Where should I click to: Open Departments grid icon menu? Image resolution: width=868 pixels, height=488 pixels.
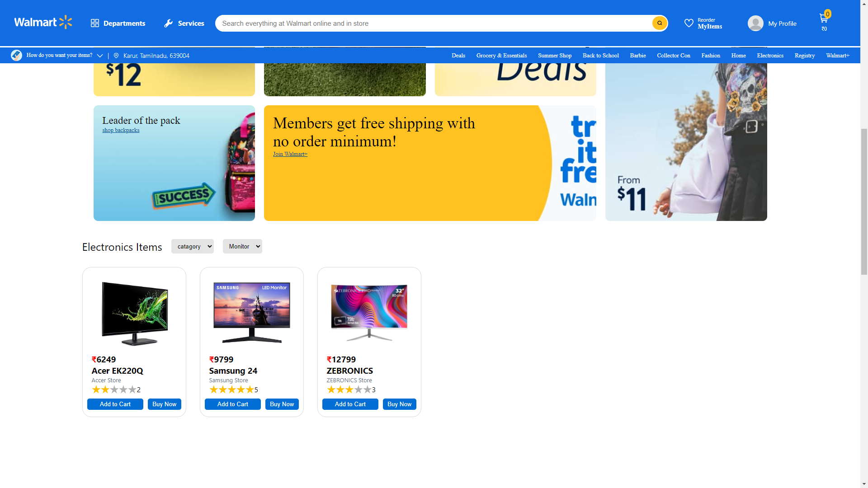[94, 23]
